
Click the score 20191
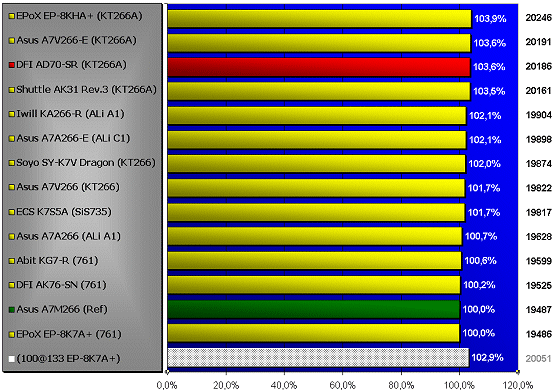[539, 42]
